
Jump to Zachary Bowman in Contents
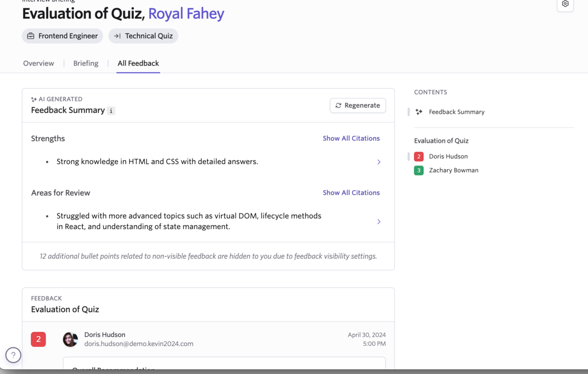click(453, 170)
